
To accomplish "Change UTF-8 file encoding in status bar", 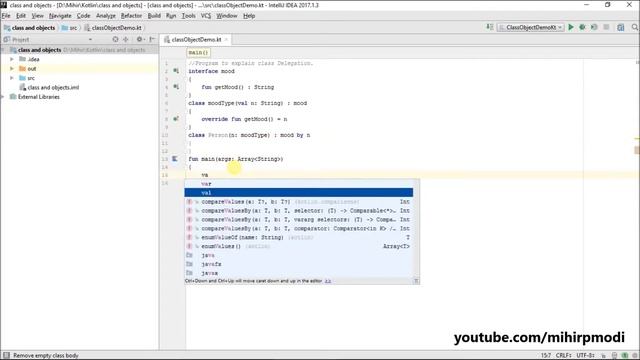I will pyautogui.click(x=585, y=356).
